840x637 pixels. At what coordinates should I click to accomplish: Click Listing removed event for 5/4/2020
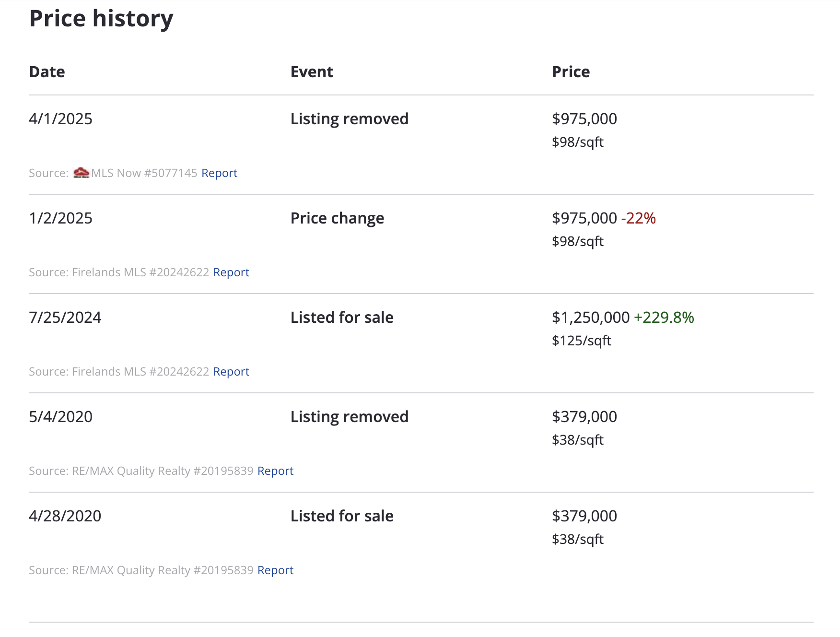click(x=350, y=417)
